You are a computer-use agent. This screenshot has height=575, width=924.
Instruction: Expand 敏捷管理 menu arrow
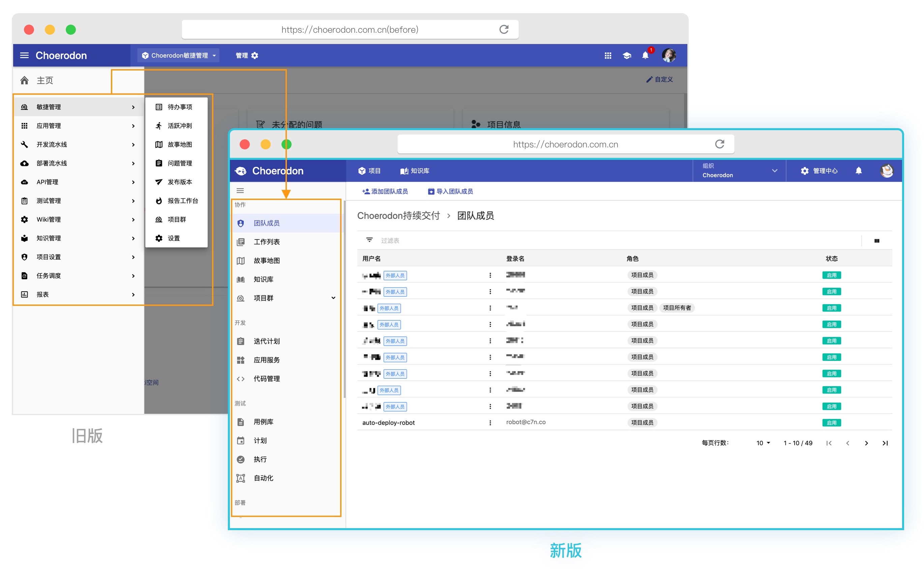(133, 107)
